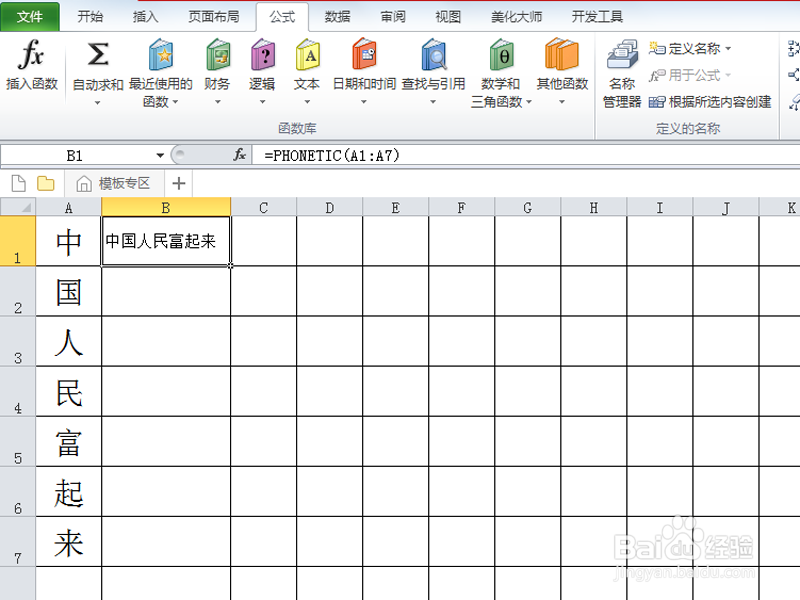Select column C header
Image resolution: width=800 pixels, height=600 pixels.
pyautogui.click(x=263, y=207)
